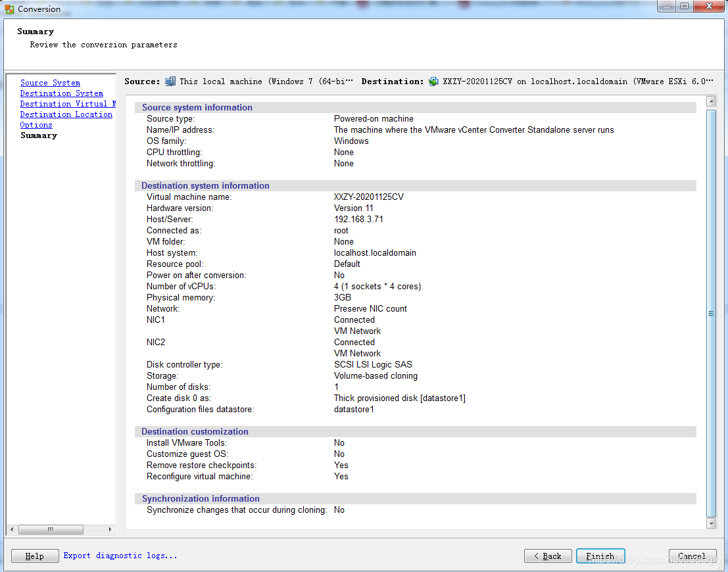The height and width of the screenshot is (572, 728).
Task: Click 'SCSI LSI Logic SAS' controller value
Action: pyautogui.click(x=373, y=364)
